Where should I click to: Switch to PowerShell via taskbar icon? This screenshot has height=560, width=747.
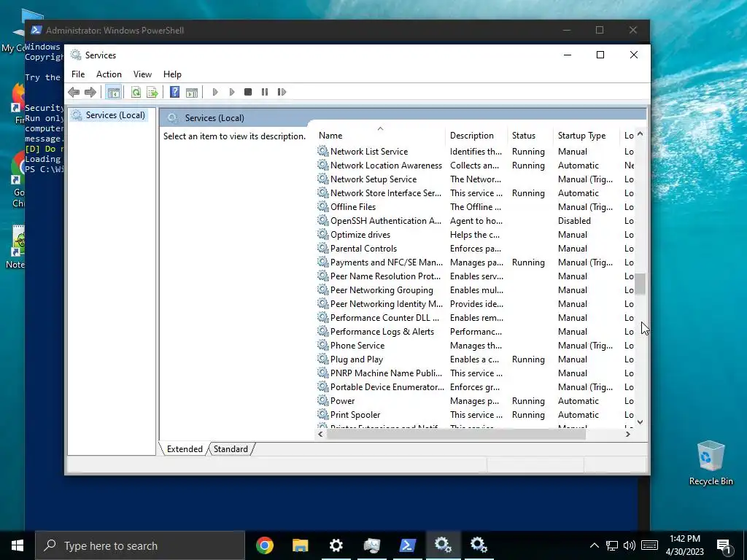coord(407,545)
